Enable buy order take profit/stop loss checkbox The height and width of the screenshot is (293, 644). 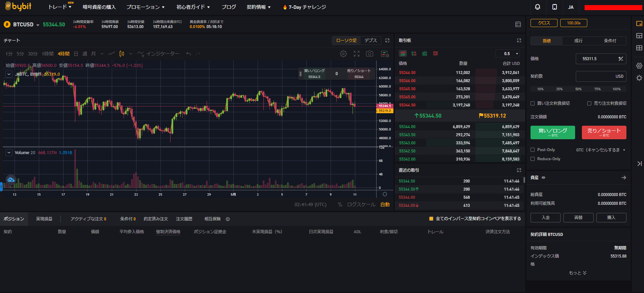(x=533, y=103)
